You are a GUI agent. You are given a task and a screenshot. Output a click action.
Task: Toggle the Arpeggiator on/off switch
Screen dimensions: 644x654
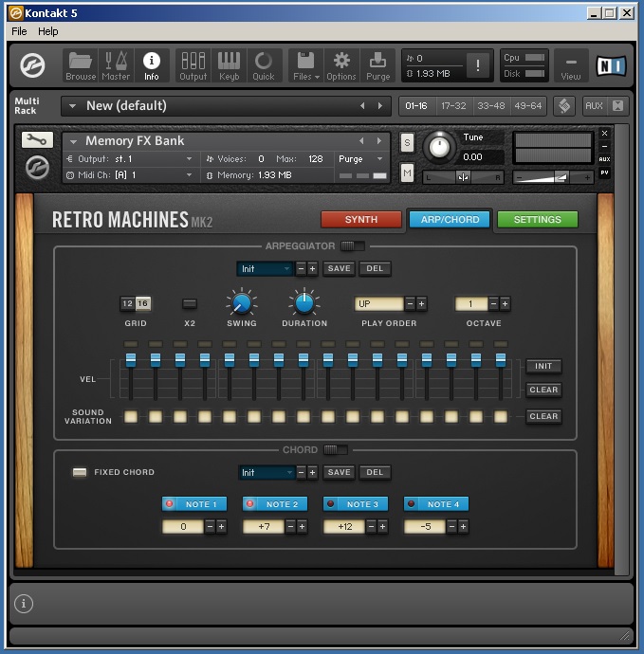click(352, 246)
